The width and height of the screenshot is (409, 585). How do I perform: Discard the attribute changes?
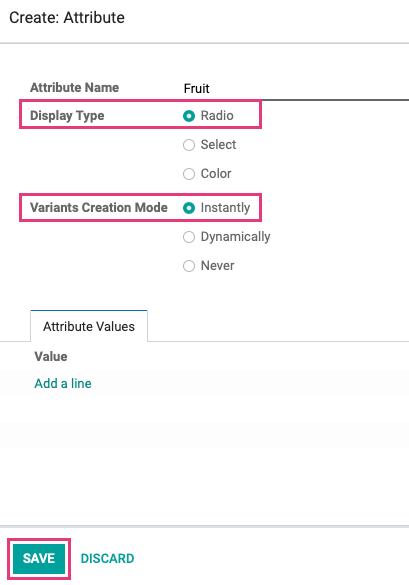tap(107, 559)
